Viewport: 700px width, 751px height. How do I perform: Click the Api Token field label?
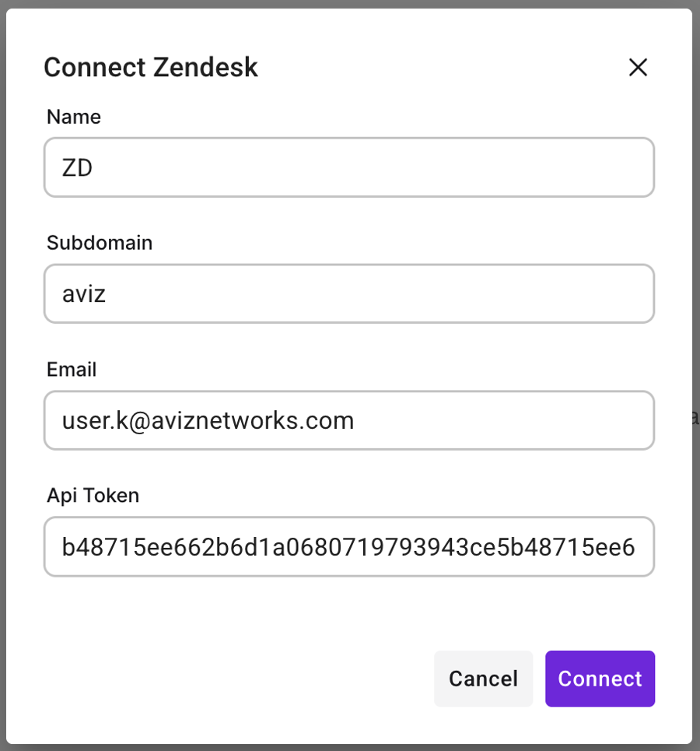point(93,496)
